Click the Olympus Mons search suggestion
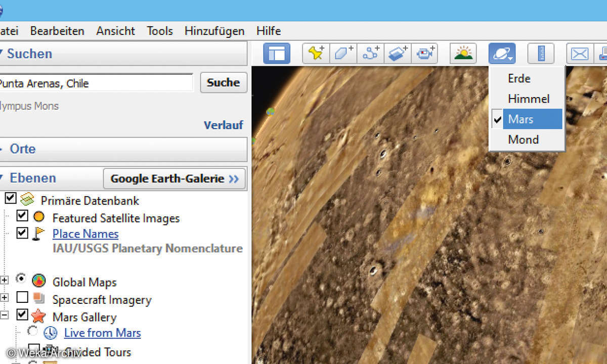This screenshot has height=364, width=607. [29, 106]
